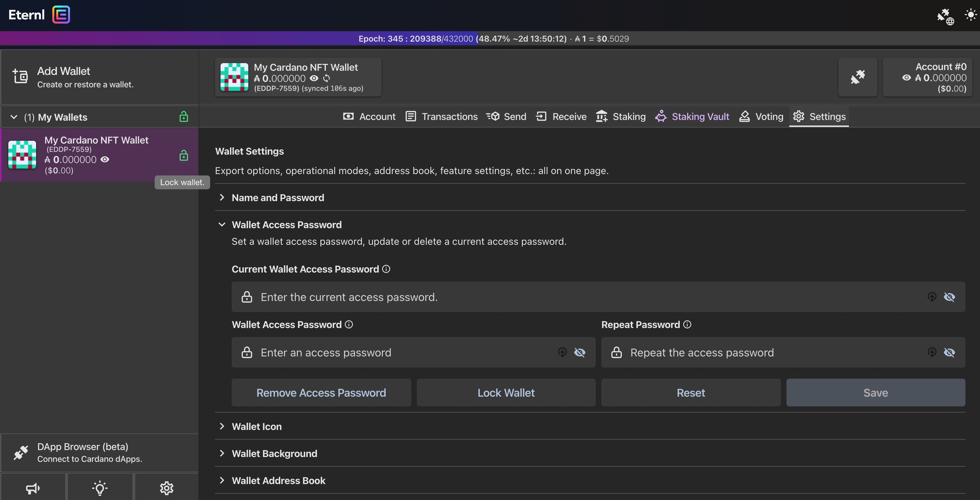
Task: Open announcements via the megaphone icon
Action: pyautogui.click(x=33, y=488)
